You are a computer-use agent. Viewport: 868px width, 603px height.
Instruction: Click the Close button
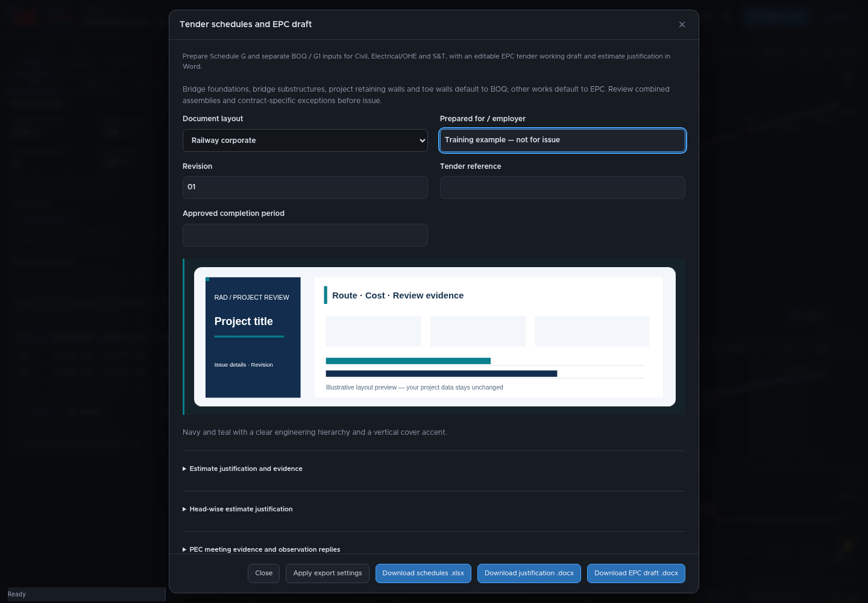pyautogui.click(x=264, y=573)
